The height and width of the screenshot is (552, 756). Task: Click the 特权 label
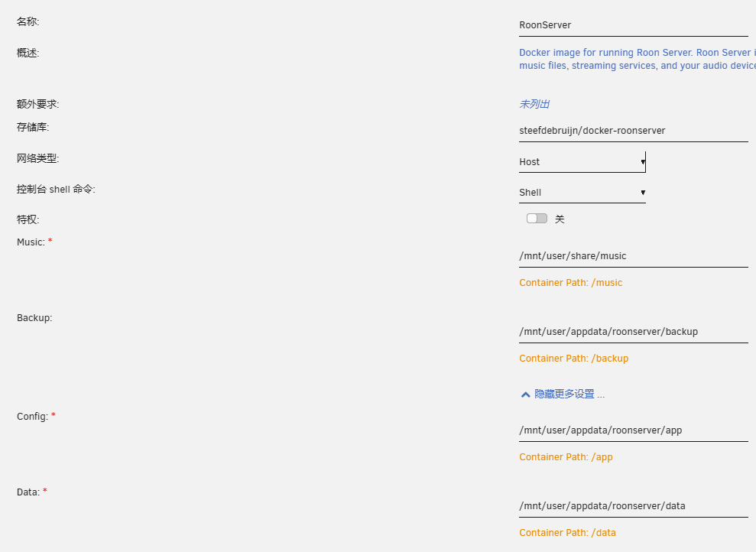point(28,220)
